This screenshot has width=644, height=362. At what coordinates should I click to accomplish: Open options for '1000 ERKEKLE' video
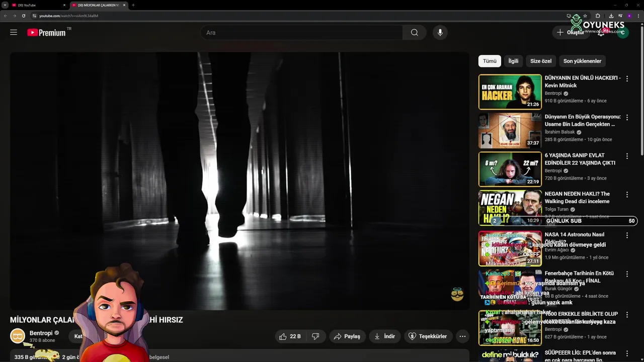pyautogui.click(x=627, y=315)
